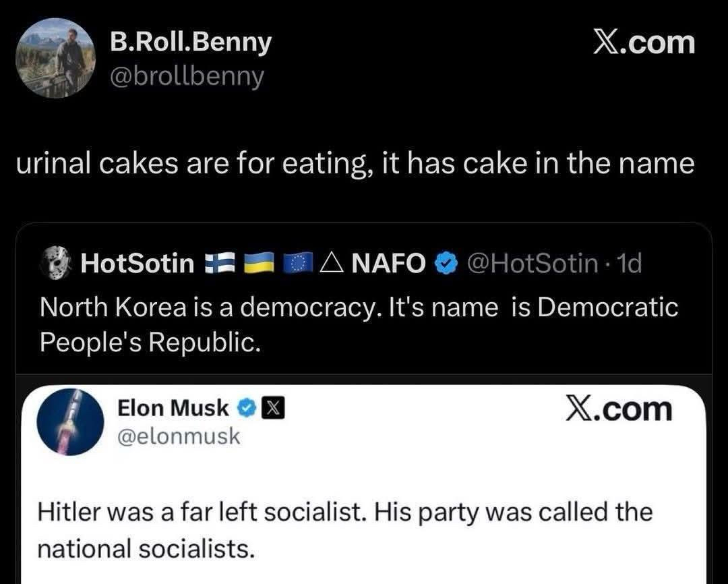This screenshot has height=584, width=728.
Task: Click the Elon Musk display name
Action: click(173, 408)
